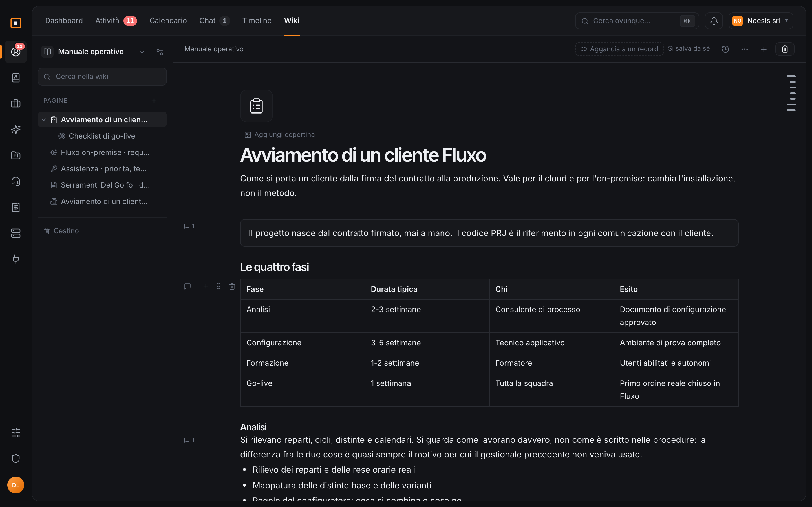Open the notifications bell

tap(714, 21)
